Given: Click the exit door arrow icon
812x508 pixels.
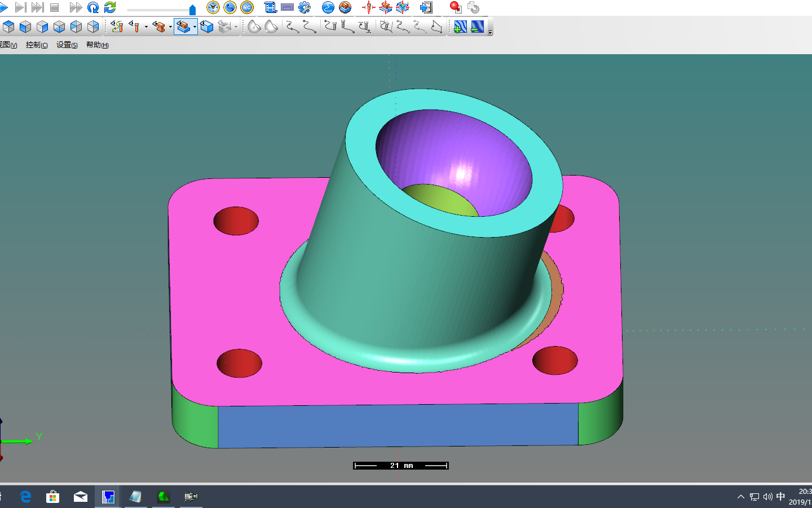Looking at the screenshot, I should point(426,7).
